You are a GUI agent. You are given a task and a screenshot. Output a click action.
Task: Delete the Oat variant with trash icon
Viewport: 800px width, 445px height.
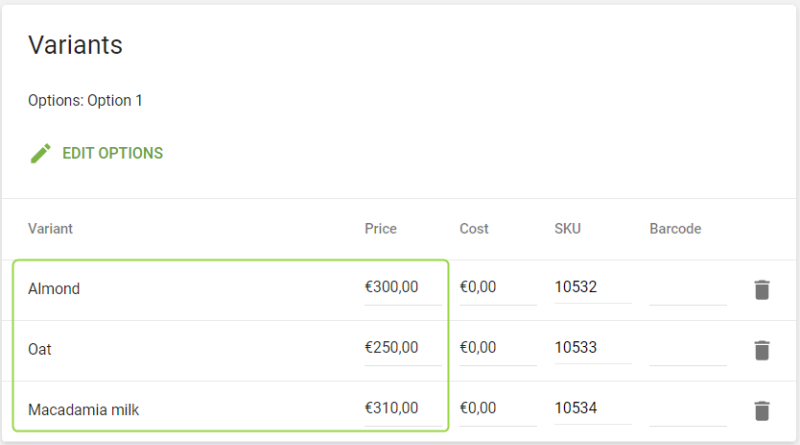coord(762,349)
